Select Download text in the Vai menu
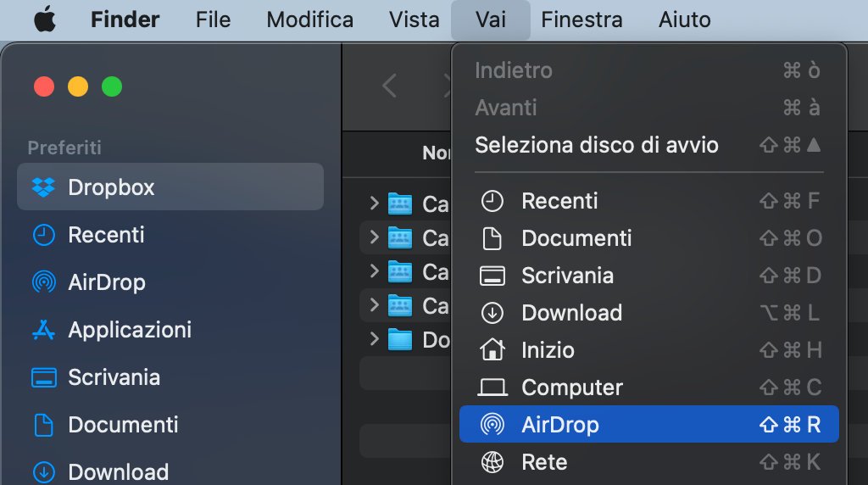This screenshot has height=485, width=868. click(572, 313)
